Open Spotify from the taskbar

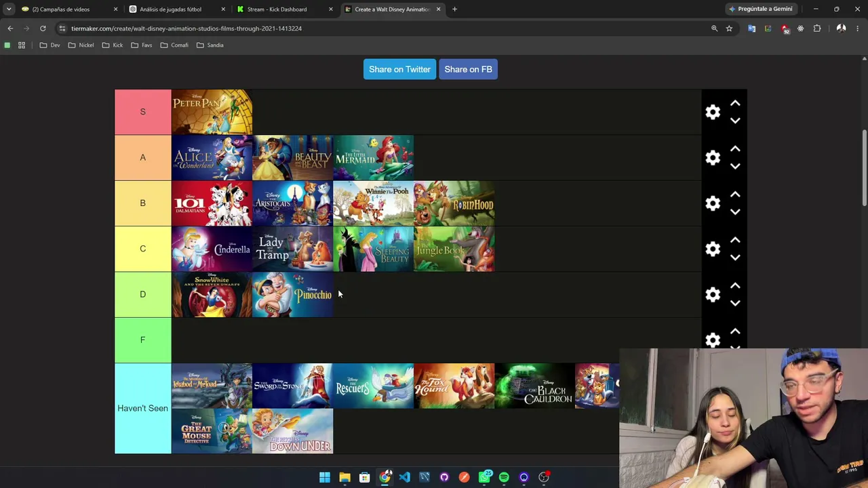(504, 477)
